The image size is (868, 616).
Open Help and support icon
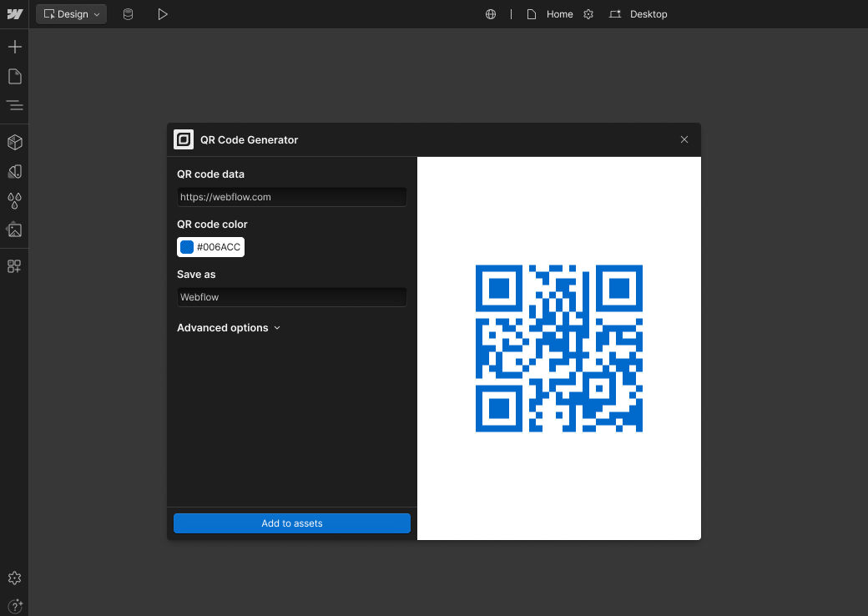(x=16, y=605)
